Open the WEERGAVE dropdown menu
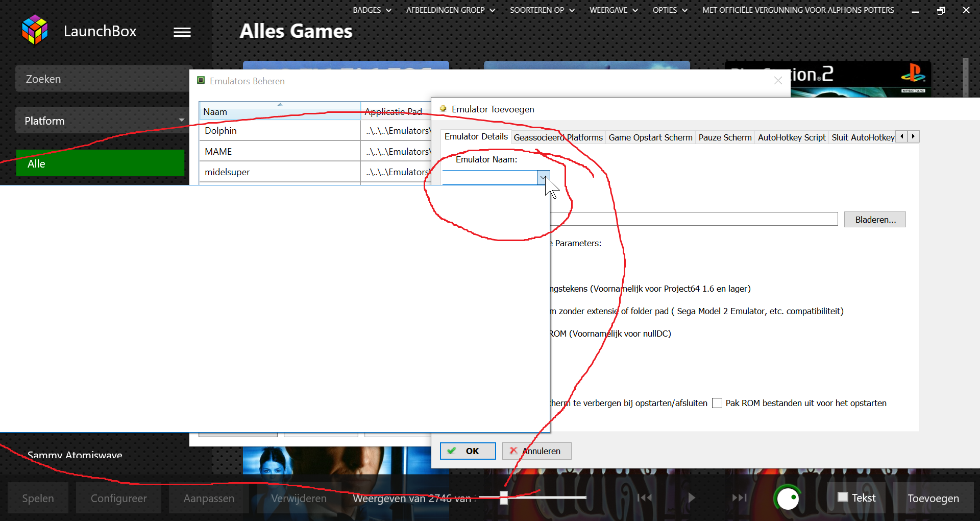Image resolution: width=980 pixels, height=521 pixels. pos(614,10)
